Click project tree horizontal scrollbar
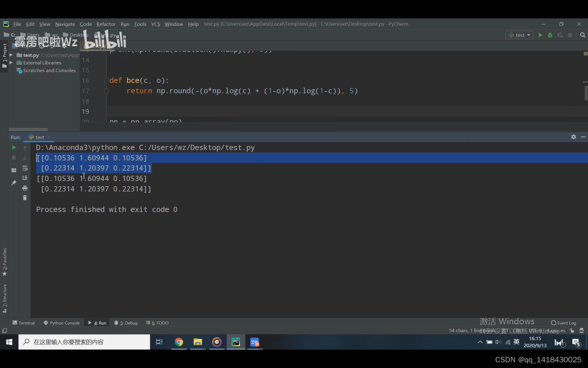This screenshot has width=588, height=368. click(28, 129)
